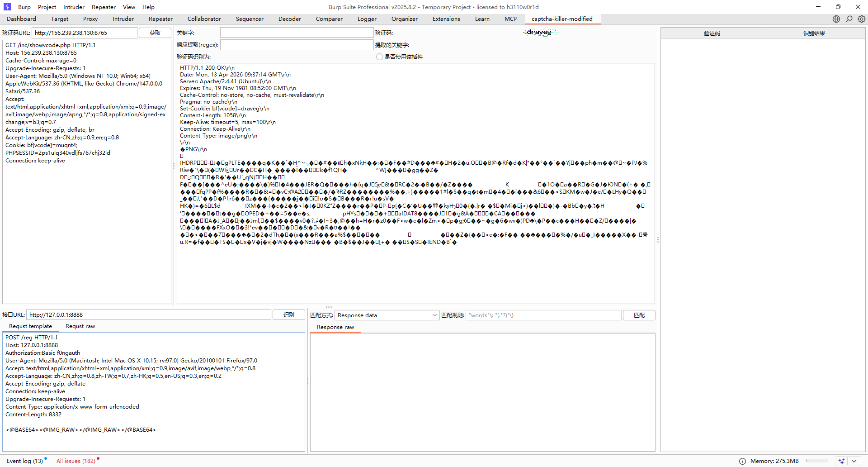Click the Burp AI sparkles icon
This screenshot has width=868, height=467.
pyautogui.click(x=841, y=461)
